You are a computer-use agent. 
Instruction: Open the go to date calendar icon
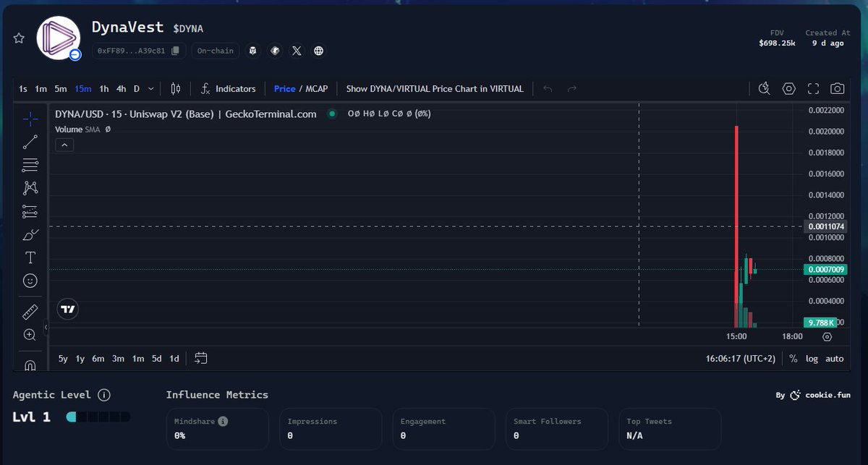[x=201, y=358]
